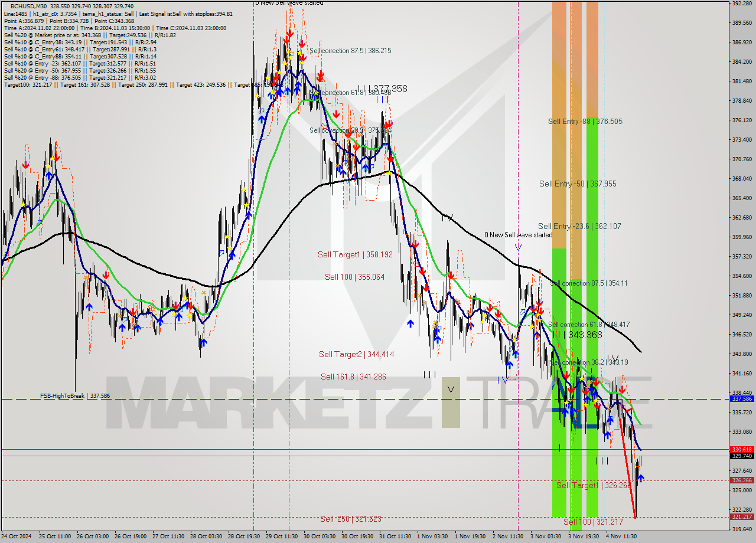The width and height of the screenshot is (756, 543).
Task: Click the '1 Nov 03:30' time axis label
Action: tap(432, 537)
